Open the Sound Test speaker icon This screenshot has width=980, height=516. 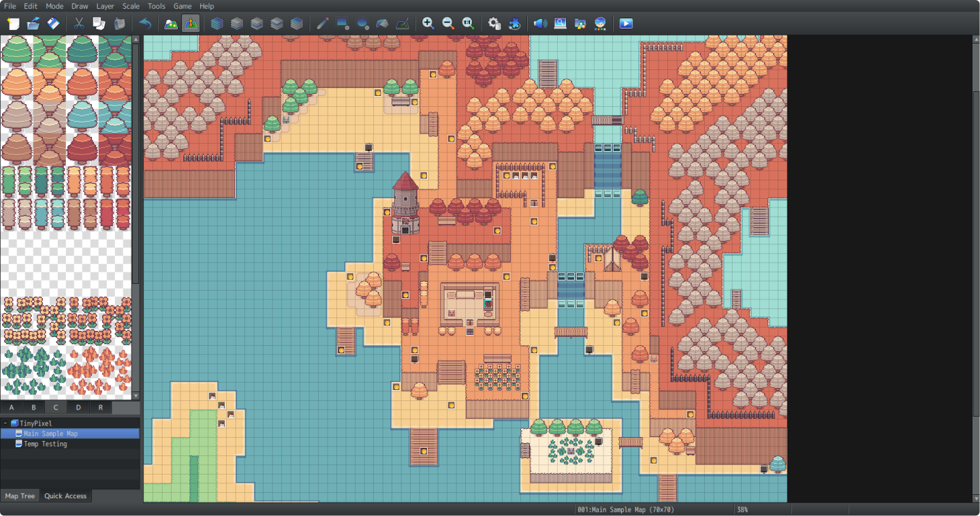pyautogui.click(x=541, y=24)
